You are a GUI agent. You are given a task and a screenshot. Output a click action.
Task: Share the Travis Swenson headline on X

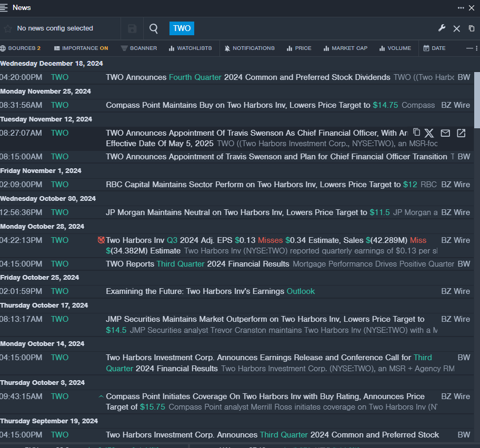[429, 133]
